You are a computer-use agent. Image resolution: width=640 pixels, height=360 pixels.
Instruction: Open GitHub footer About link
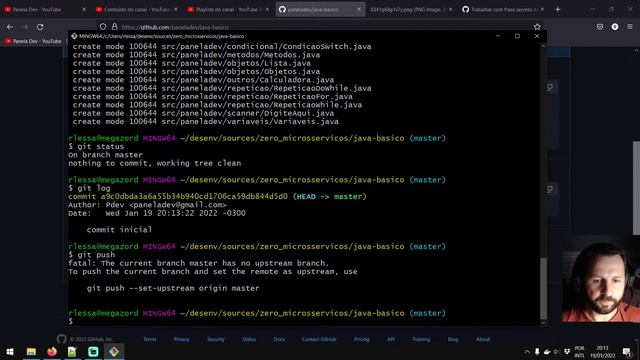[483, 339]
